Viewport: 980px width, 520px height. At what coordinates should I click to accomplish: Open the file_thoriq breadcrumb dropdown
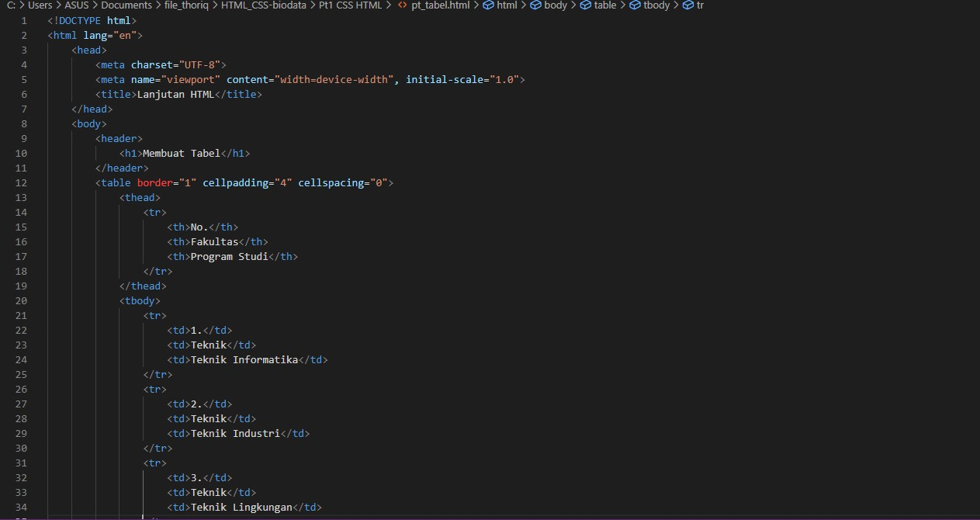click(x=183, y=5)
